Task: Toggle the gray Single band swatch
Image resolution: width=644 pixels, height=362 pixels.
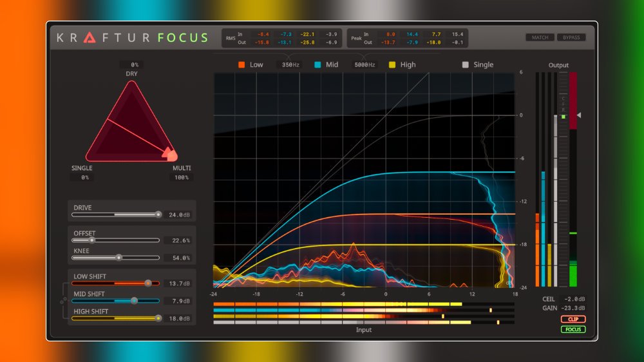Action: pyautogui.click(x=466, y=64)
